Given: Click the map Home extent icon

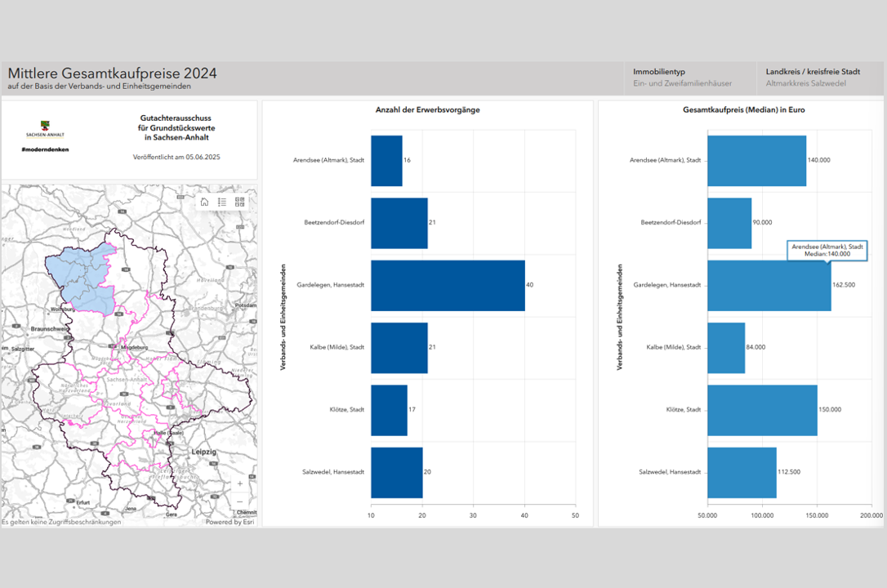Looking at the screenshot, I should [204, 202].
